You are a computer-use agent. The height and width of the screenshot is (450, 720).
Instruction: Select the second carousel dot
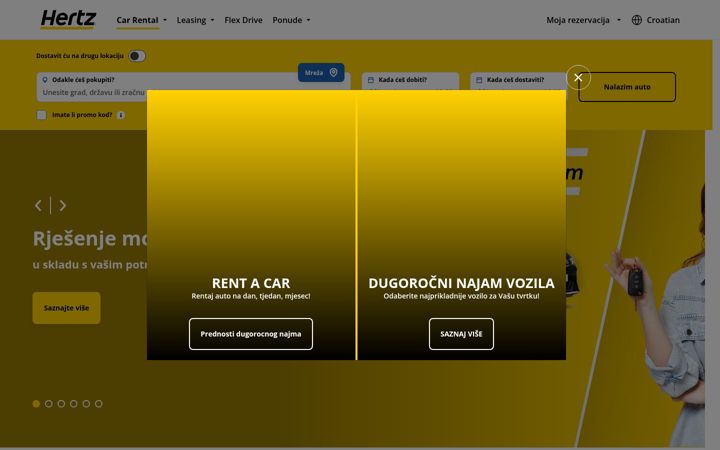click(49, 404)
